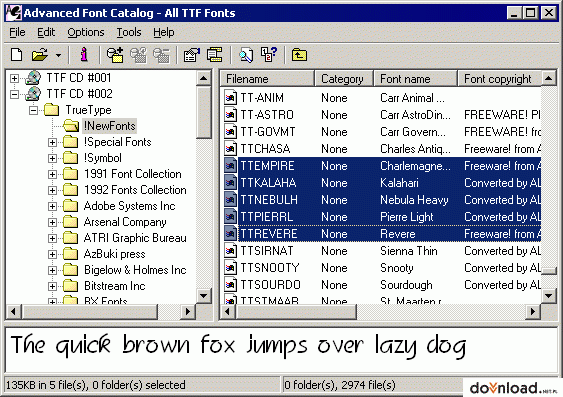Click the Open catalog folder icon
The height and width of the screenshot is (397, 563).
(39, 55)
